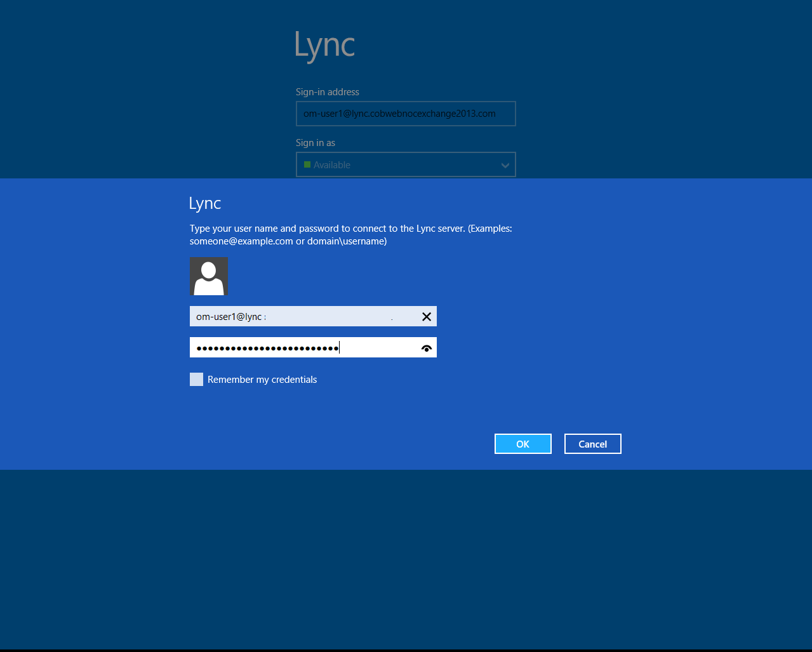
Task: Cancel the Lync credentials dialog
Action: (593, 444)
